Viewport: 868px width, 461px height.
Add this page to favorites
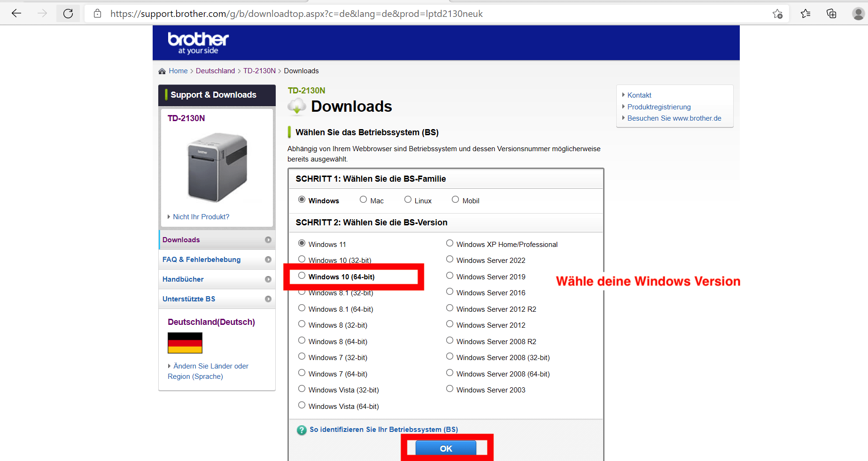(777, 14)
